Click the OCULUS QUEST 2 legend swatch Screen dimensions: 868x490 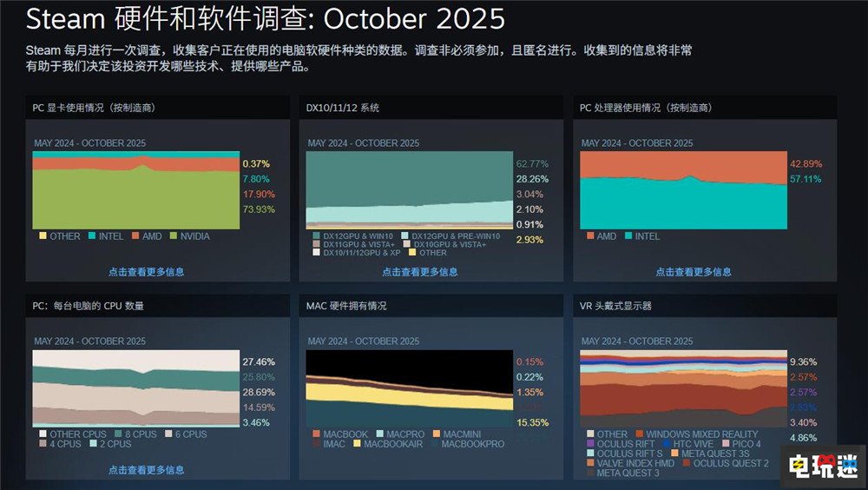(687, 463)
